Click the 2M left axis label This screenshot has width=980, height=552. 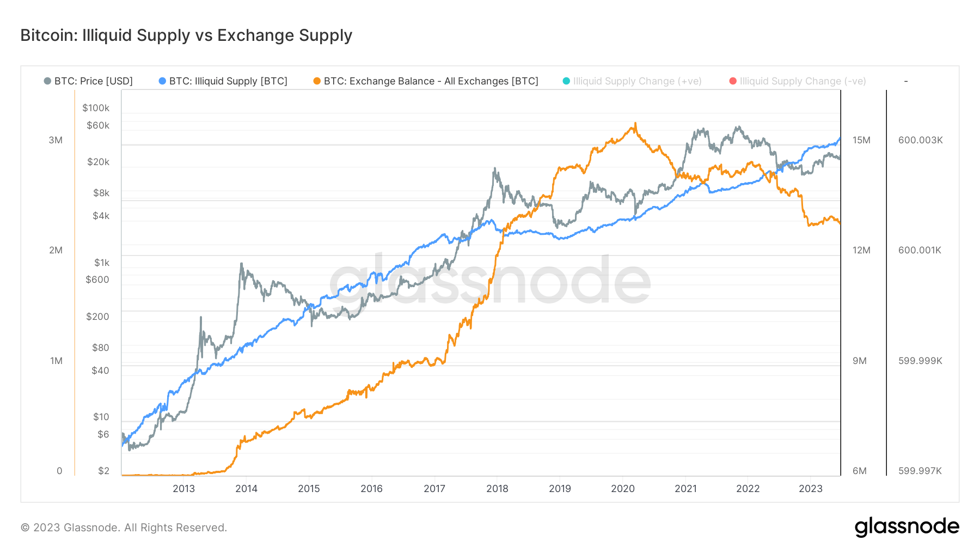pyautogui.click(x=56, y=250)
